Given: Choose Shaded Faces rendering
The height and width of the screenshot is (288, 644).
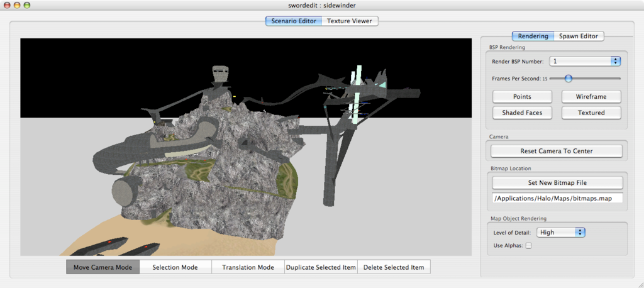Looking at the screenshot, I should (x=522, y=113).
